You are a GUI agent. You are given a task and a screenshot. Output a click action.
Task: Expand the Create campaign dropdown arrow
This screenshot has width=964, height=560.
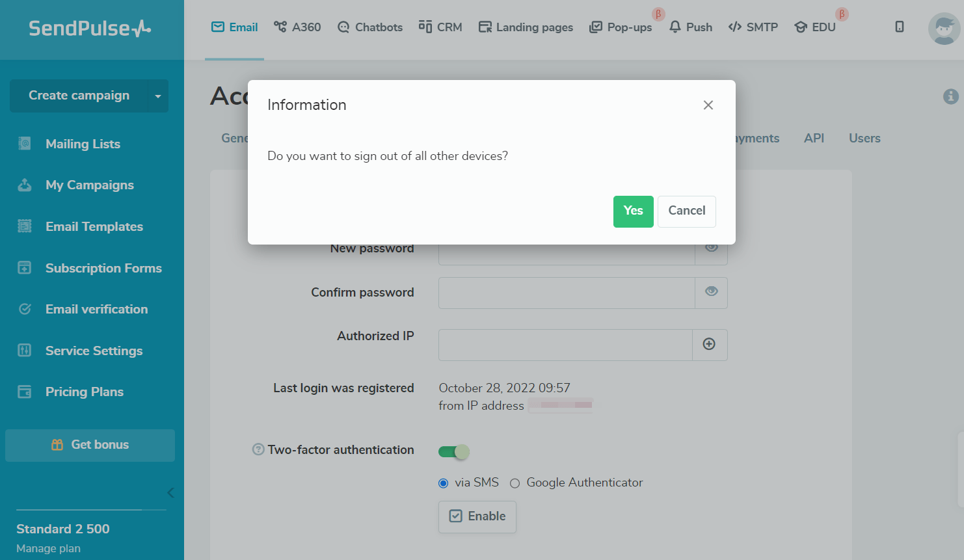point(157,96)
